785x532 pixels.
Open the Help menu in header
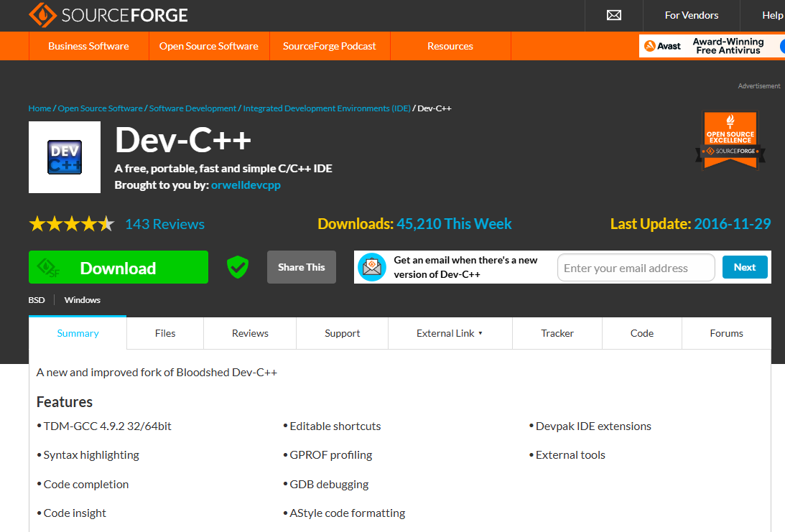coord(772,16)
